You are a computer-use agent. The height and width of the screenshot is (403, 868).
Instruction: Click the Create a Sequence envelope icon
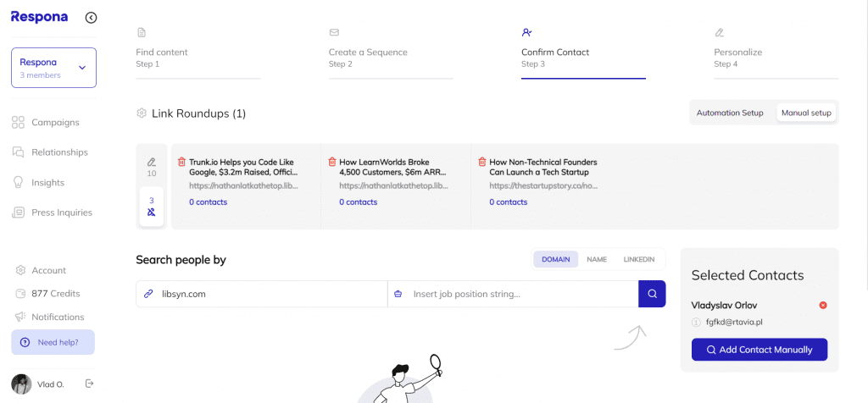[334, 33]
